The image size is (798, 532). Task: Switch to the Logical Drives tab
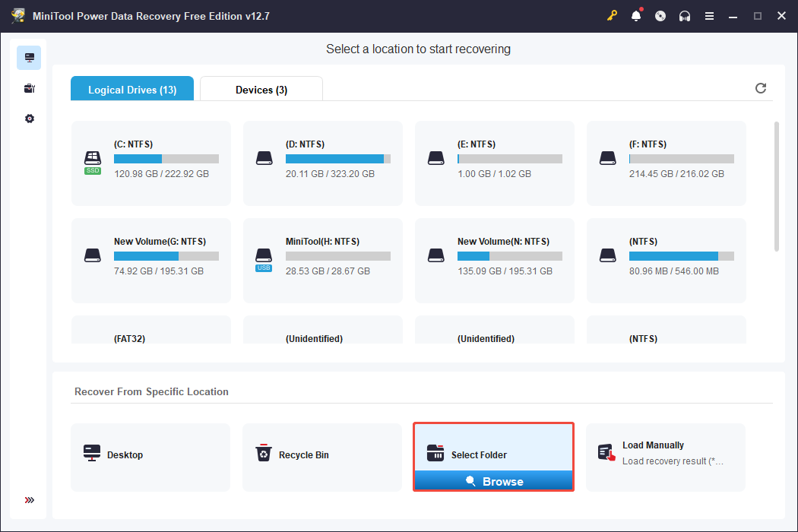click(131, 89)
